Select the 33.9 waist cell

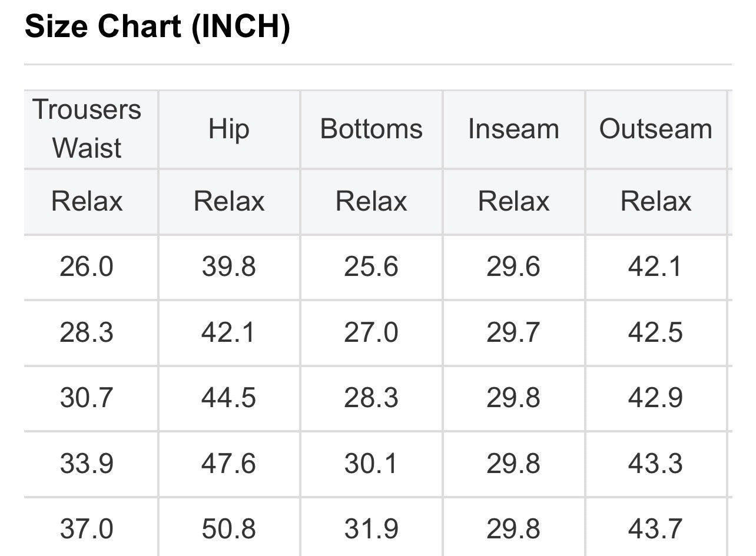[x=87, y=464]
